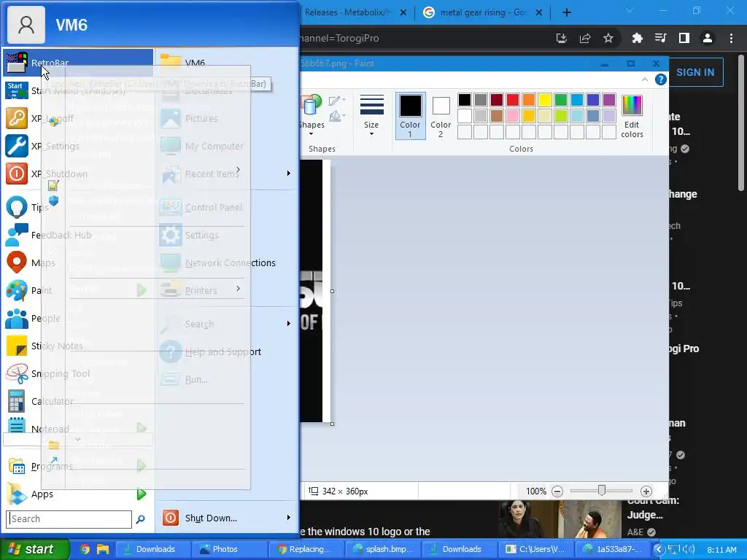Click Chrome share page icon

pyautogui.click(x=585, y=38)
